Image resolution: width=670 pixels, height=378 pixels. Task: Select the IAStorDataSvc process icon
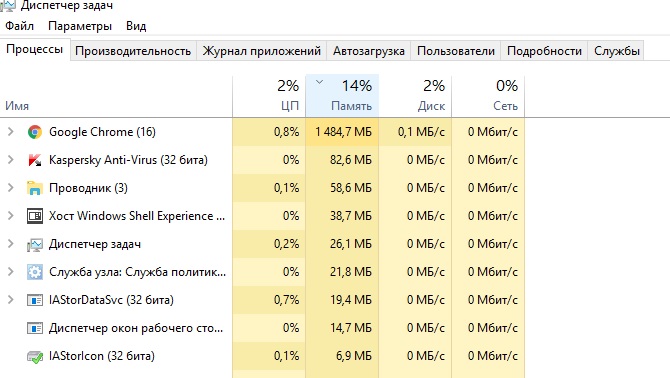[x=35, y=300]
